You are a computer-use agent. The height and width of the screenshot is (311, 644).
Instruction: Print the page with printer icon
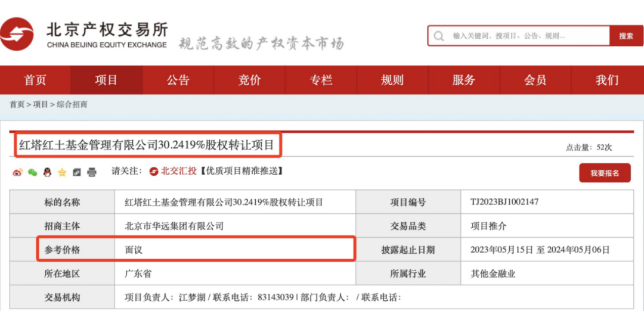tap(92, 173)
